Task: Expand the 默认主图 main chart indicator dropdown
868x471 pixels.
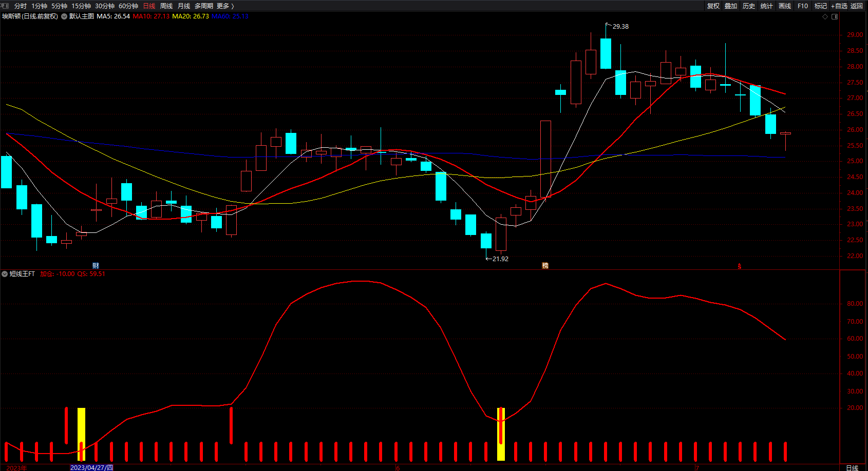Action: 64,16
